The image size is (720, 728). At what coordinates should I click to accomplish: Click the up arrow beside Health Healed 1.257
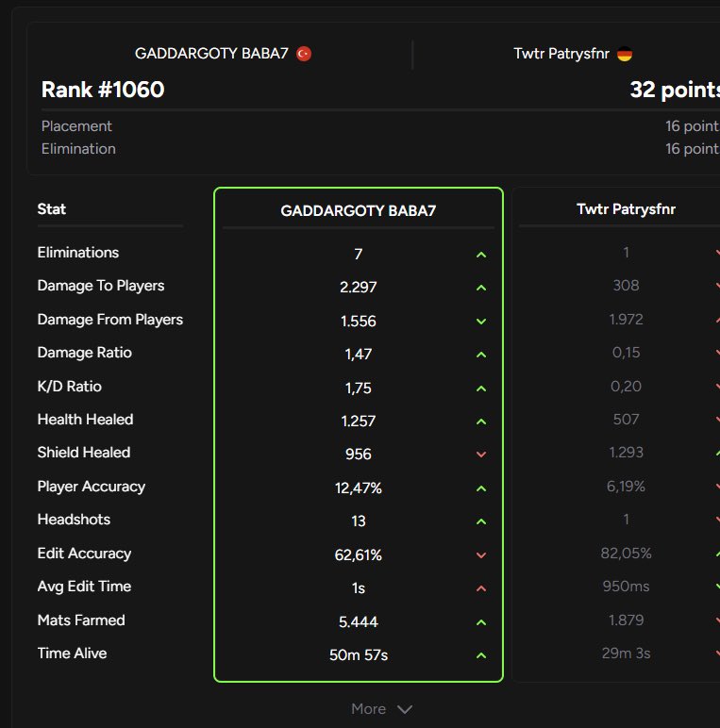click(481, 422)
